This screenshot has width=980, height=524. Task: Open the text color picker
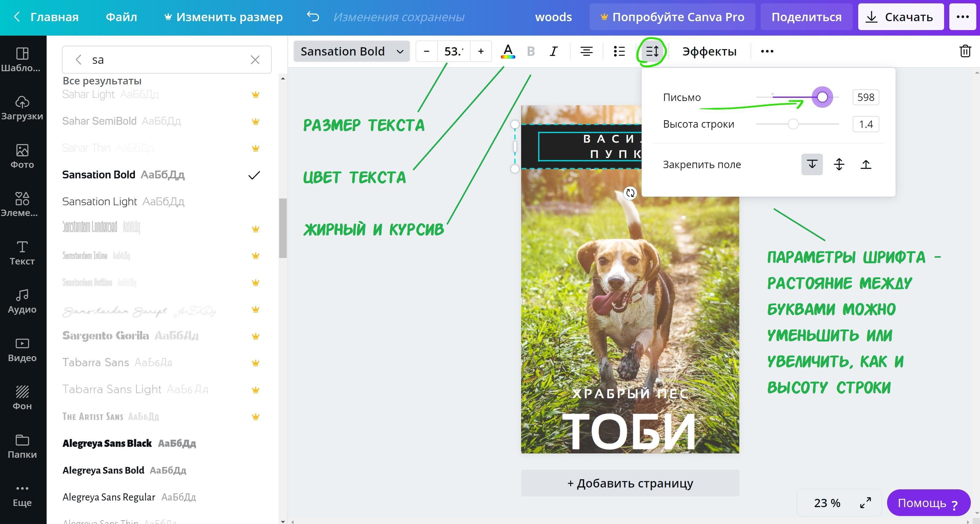[508, 51]
